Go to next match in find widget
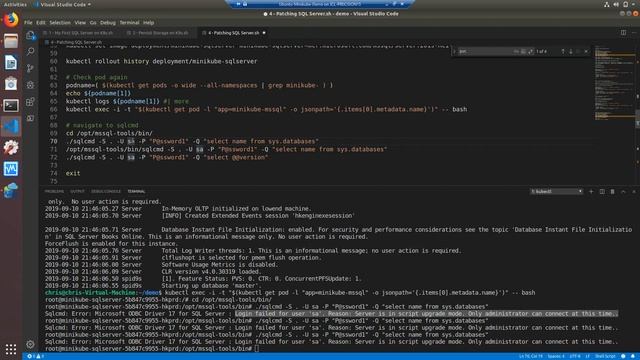Viewport: 640px width, 360px height. point(571,51)
